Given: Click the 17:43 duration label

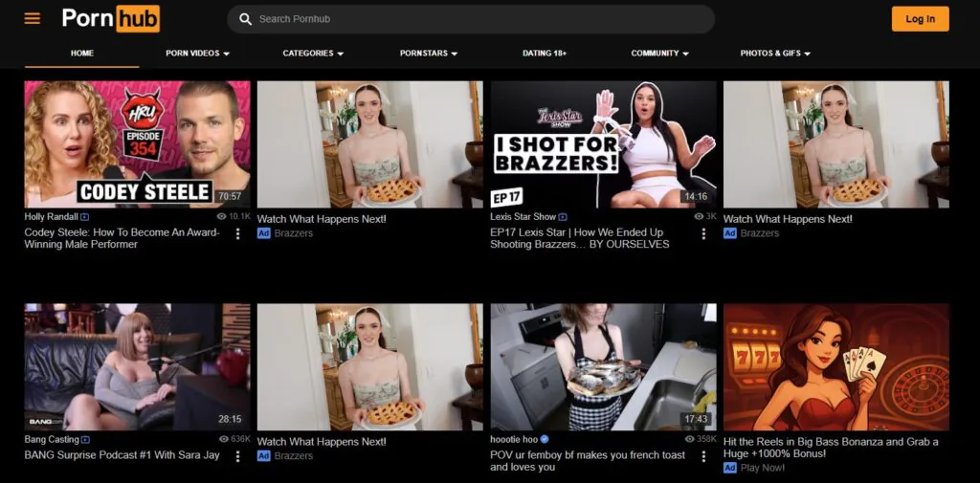Looking at the screenshot, I should coord(696,419).
